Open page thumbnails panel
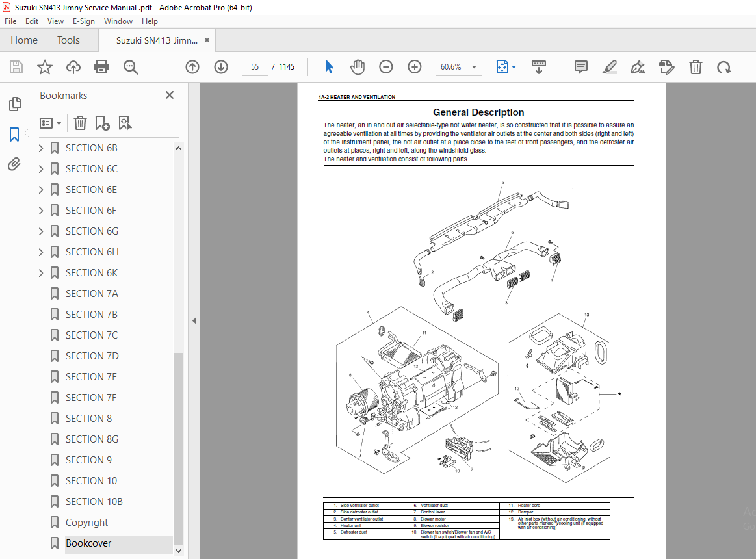 (x=15, y=104)
